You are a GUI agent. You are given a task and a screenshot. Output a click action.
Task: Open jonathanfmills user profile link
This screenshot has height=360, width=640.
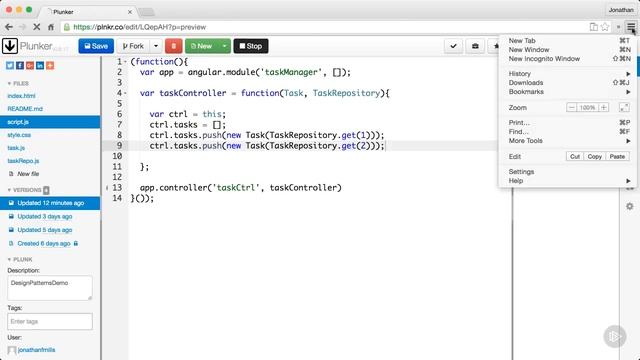click(36, 350)
